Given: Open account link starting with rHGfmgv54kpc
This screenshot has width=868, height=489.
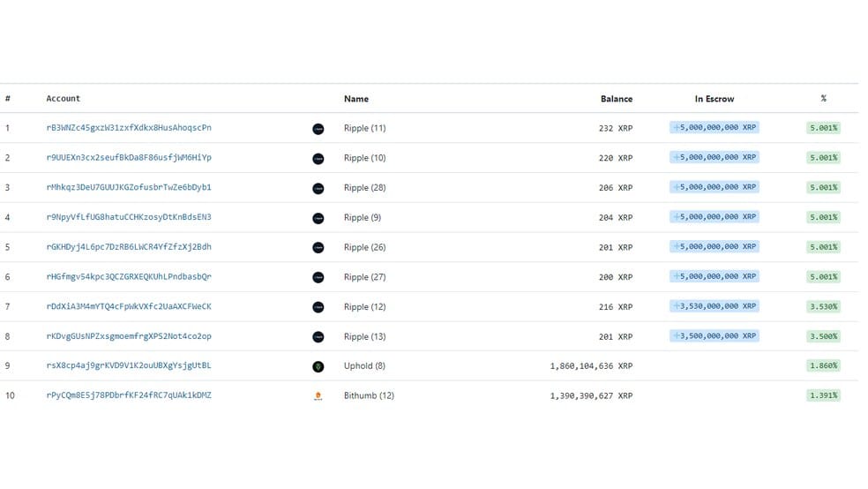Looking at the screenshot, I should click(x=129, y=277).
